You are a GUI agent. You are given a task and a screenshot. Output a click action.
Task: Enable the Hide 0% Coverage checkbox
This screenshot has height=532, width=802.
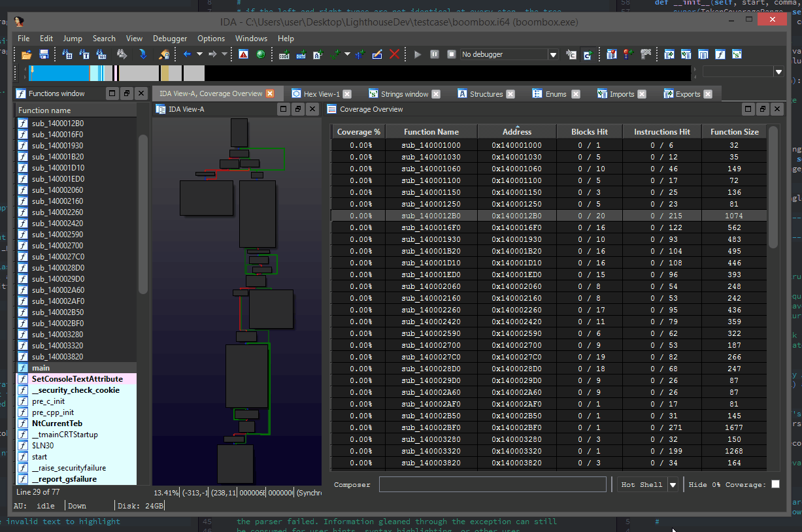pyautogui.click(x=775, y=484)
